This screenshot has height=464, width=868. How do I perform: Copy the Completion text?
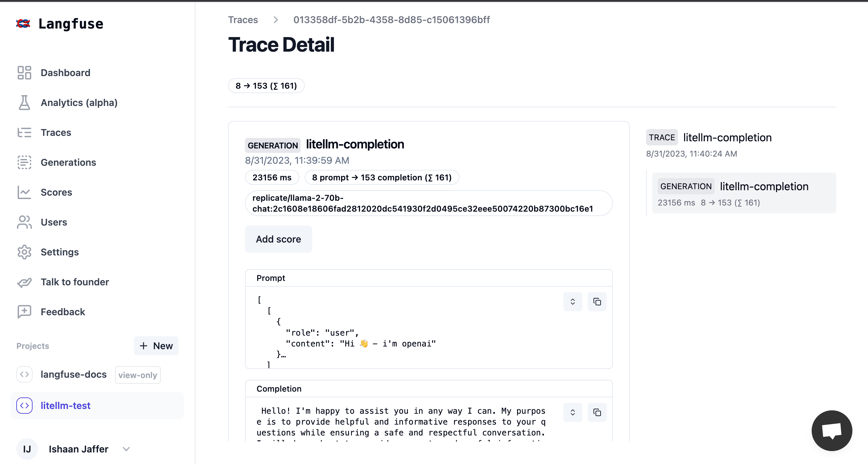coord(597,412)
